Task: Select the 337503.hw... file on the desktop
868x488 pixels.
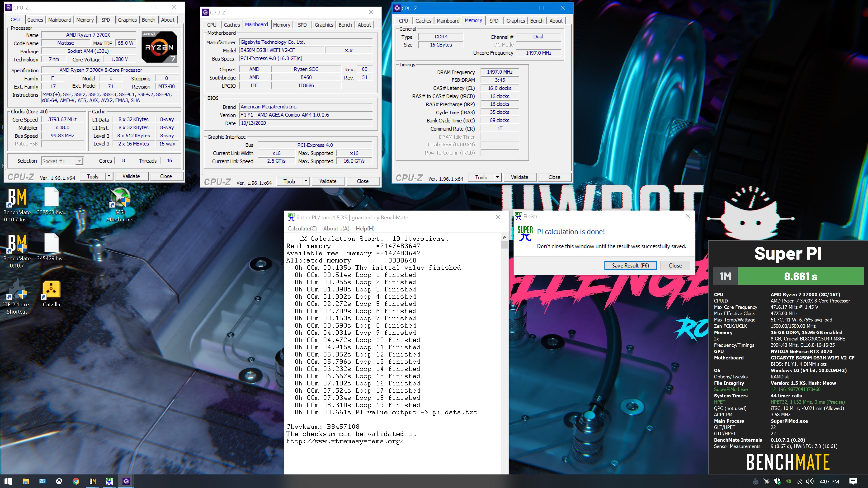Action: click(51, 201)
